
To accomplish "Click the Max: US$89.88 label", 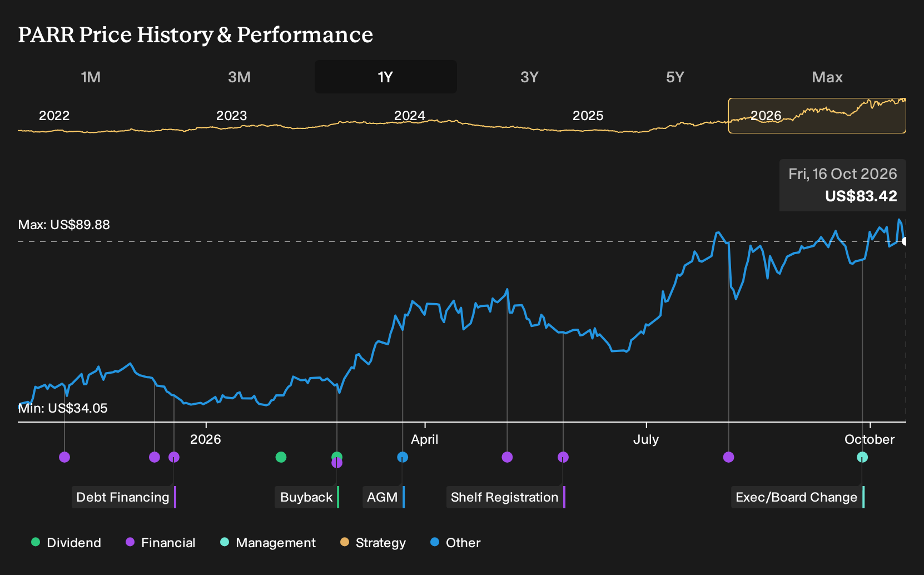I will click(x=64, y=225).
